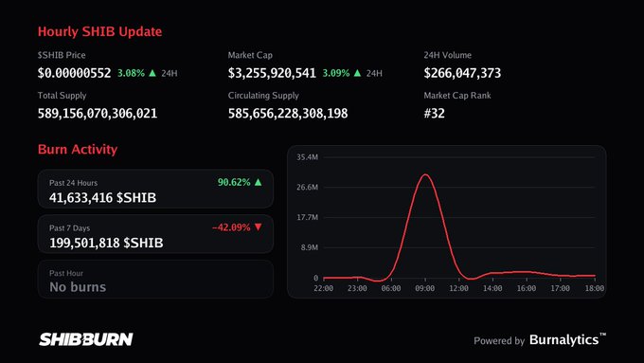Viewport: 644px width, 363px height.
Task: Click the $SHIB Price label
Action: click(x=62, y=55)
